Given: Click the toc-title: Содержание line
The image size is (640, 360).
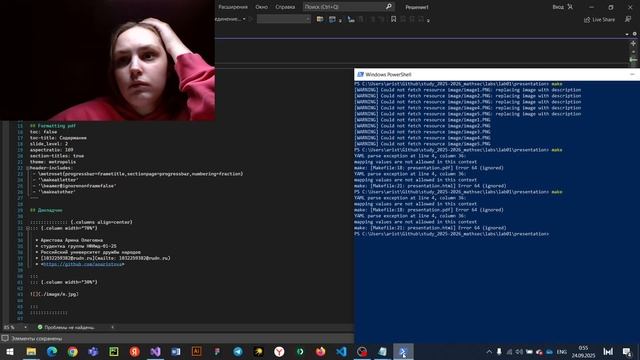Looking at the screenshot, I should [58, 138].
